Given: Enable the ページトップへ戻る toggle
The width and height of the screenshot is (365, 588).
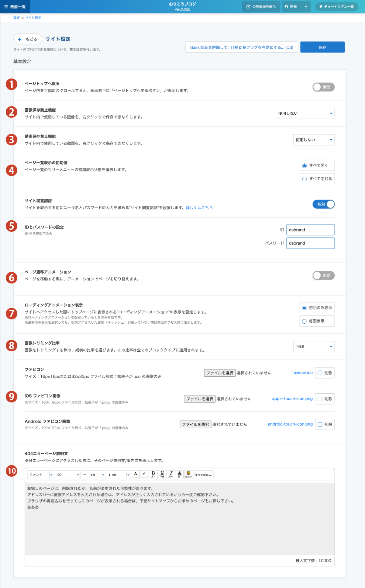Looking at the screenshot, I should (x=323, y=87).
